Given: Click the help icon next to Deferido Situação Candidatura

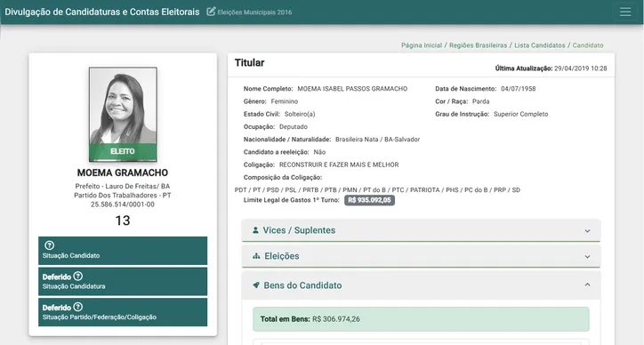Looking at the screenshot, I should click(x=78, y=276).
